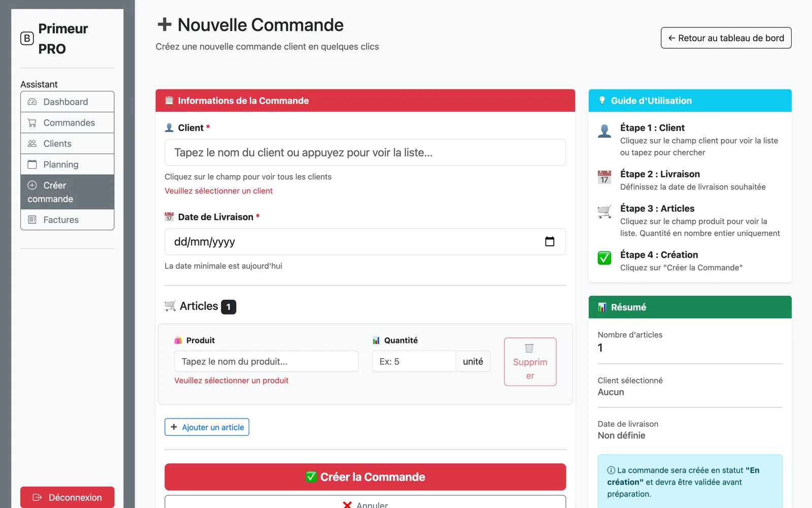Click the plus-circle icon beside Créer commande
This screenshot has height=508, width=812.
click(x=32, y=185)
